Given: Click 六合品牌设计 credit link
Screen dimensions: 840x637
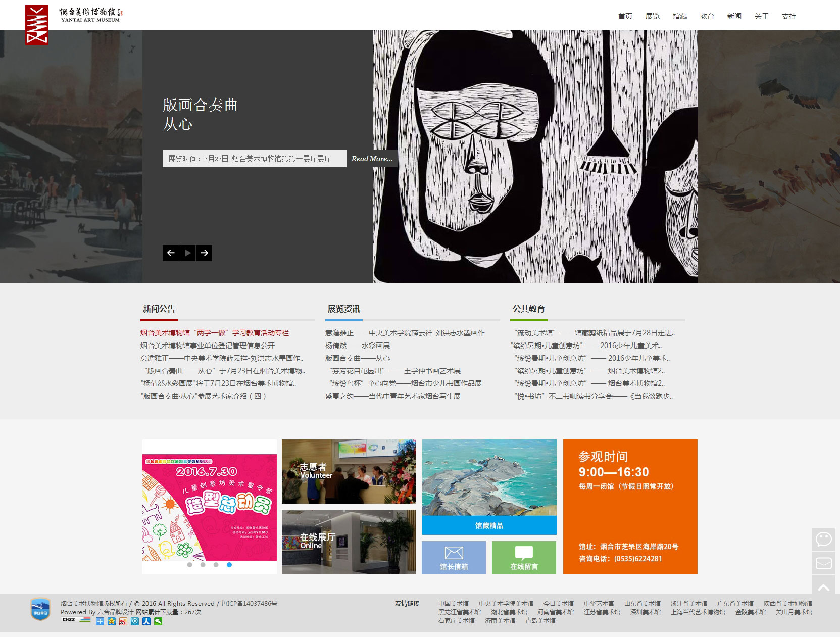Looking at the screenshot, I should click(x=116, y=612).
